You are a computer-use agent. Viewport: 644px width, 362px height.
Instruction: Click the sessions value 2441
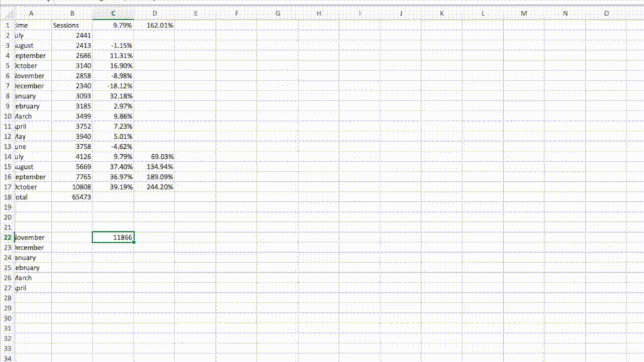pos(72,35)
